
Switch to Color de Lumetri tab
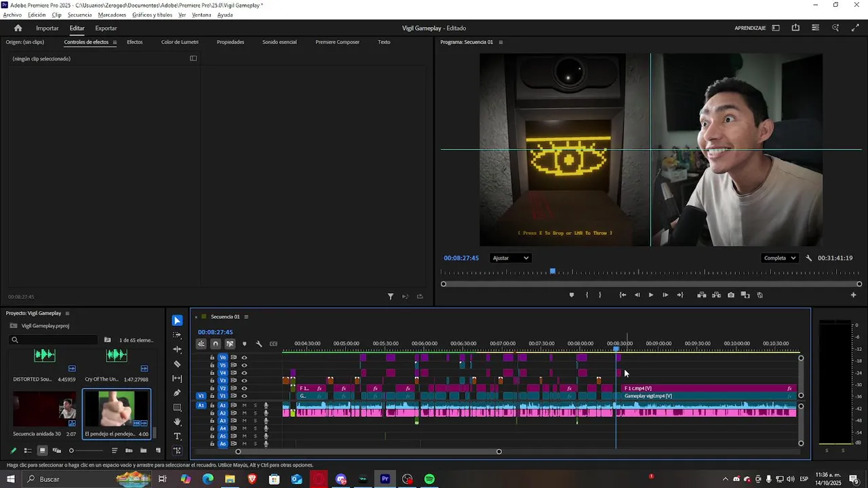pos(180,42)
